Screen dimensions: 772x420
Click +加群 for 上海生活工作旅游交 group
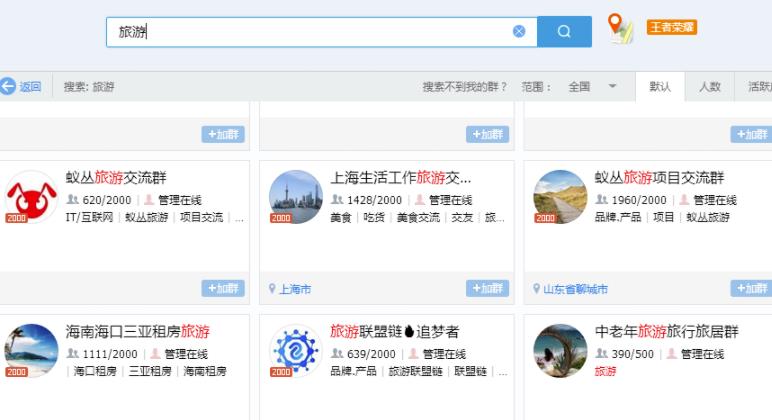(487, 288)
